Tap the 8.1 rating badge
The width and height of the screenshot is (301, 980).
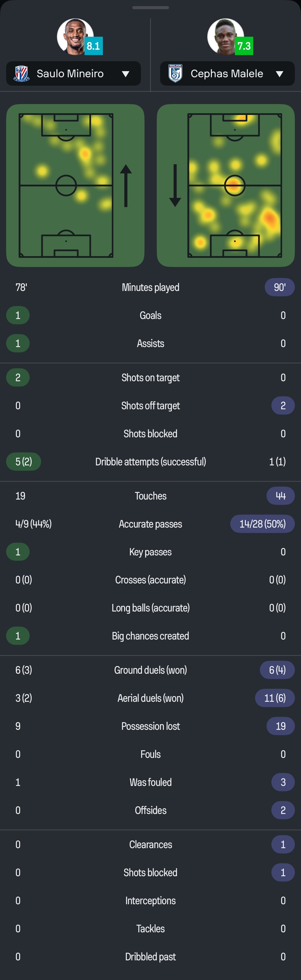93,46
